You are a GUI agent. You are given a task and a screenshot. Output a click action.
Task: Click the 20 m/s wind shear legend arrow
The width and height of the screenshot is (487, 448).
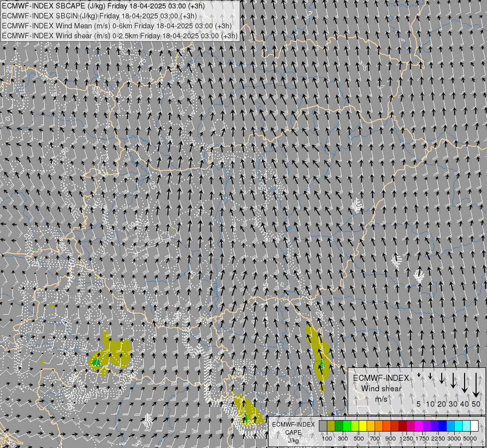(x=442, y=378)
